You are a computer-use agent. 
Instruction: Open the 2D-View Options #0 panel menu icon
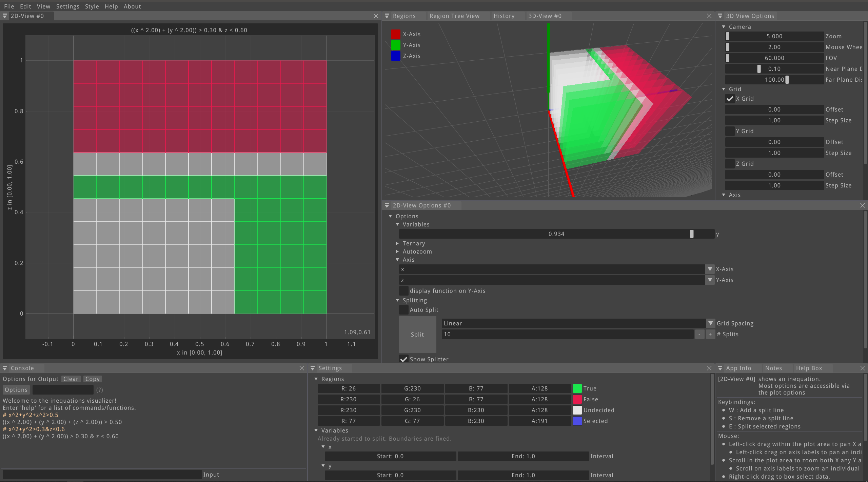pos(387,205)
